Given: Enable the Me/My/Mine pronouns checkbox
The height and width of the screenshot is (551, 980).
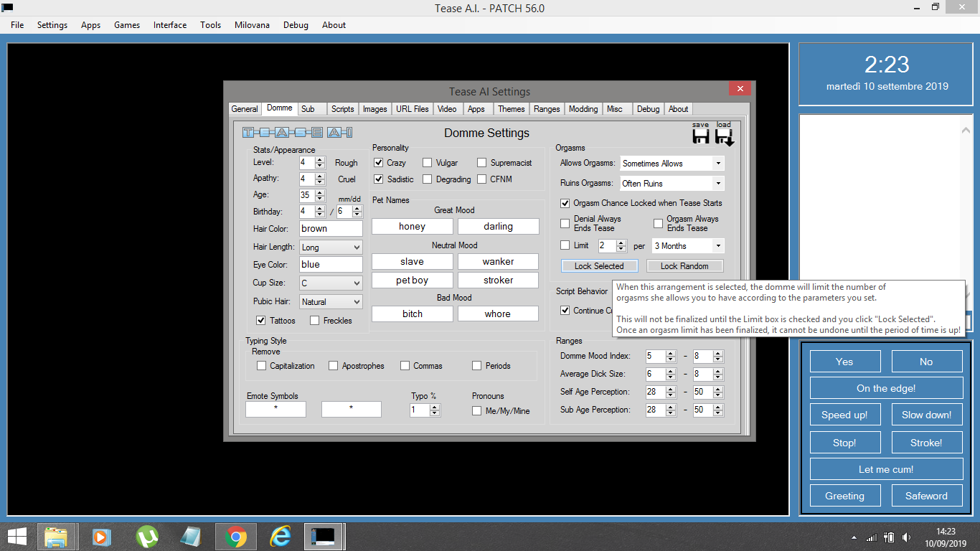Looking at the screenshot, I should coord(476,411).
